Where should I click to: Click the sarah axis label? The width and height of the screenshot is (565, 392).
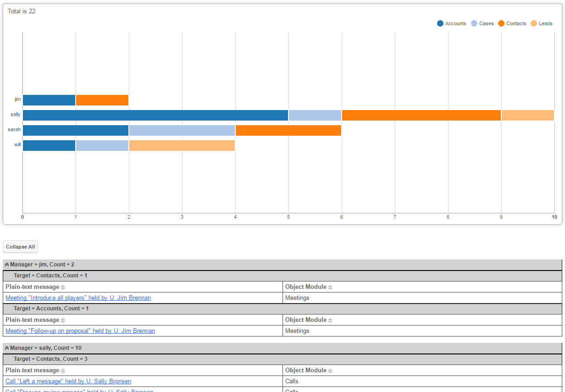click(14, 129)
